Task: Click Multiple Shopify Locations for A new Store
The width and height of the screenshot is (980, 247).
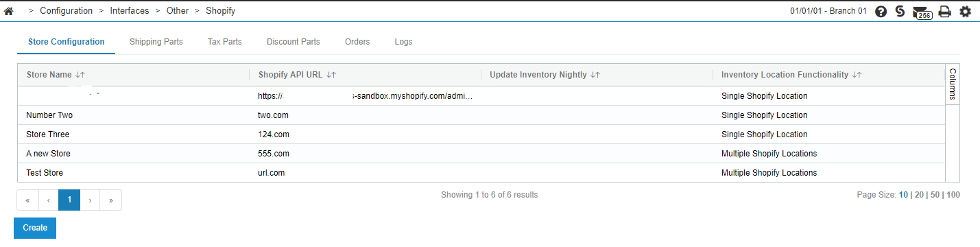Action: tap(769, 154)
